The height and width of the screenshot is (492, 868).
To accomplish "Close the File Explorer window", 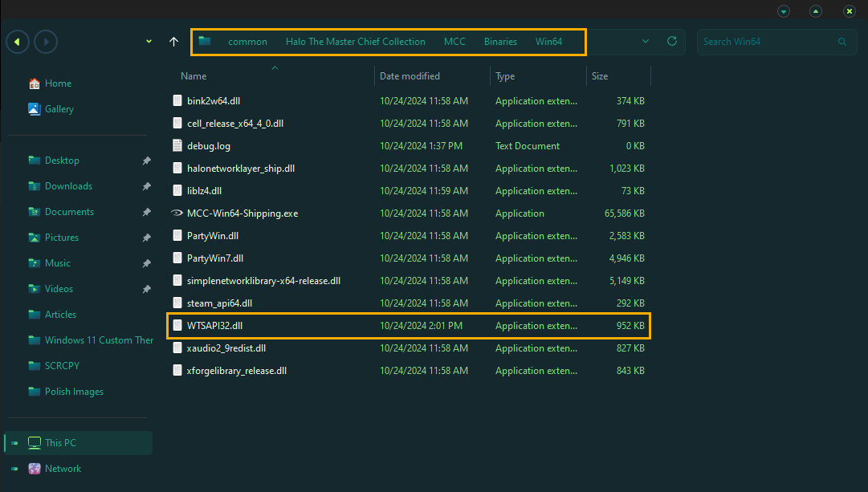I will click(850, 11).
